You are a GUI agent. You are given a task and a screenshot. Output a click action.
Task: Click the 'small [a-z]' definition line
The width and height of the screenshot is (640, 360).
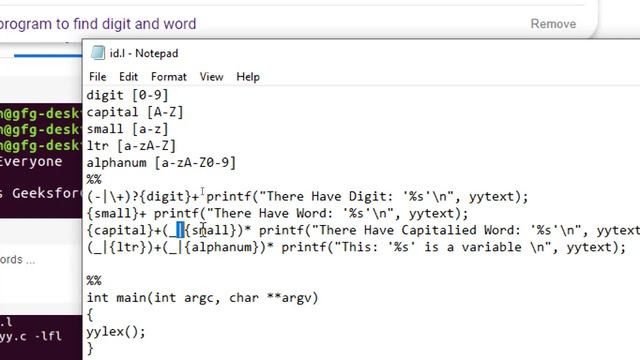pos(127,129)
